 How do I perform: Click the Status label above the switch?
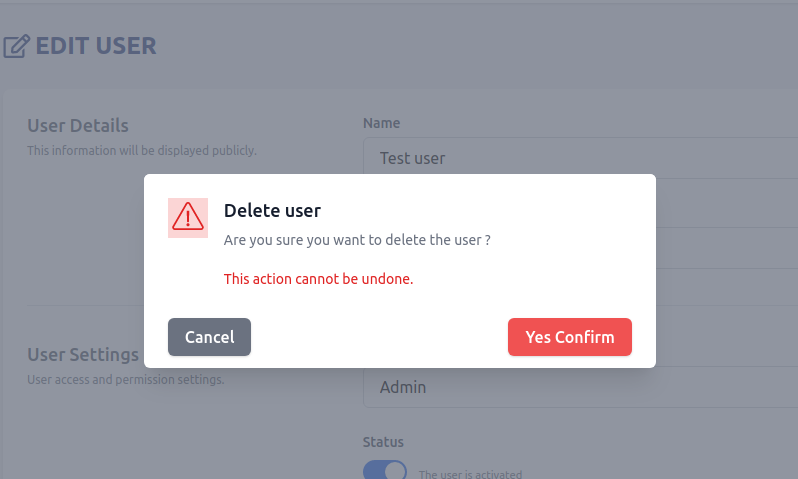(383, 442)
